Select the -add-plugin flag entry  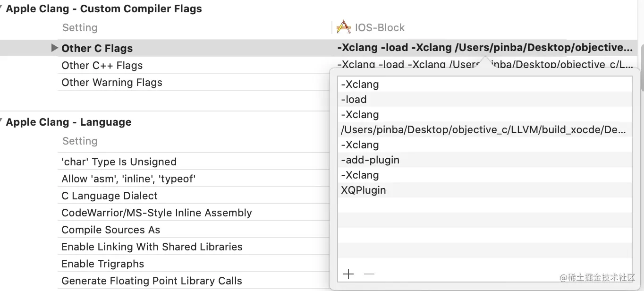[x=370, y=160]
